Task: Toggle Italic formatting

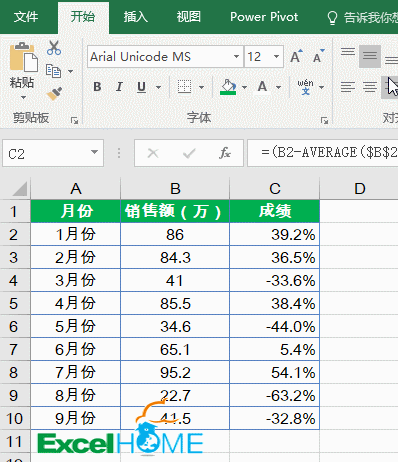Action: (119, 87)
